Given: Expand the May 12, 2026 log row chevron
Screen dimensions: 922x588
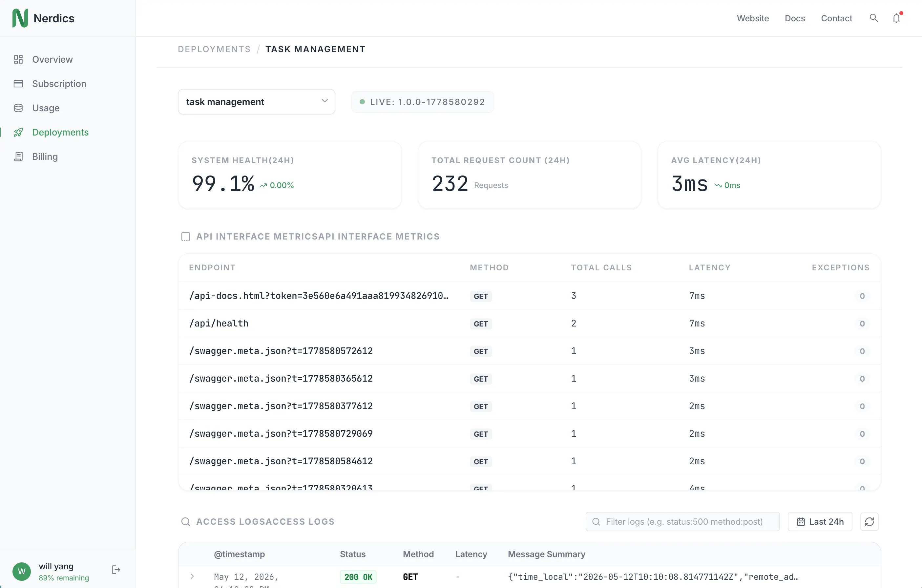Looking at the screenshot, I should pyautogui.click(x=192, y=576).
